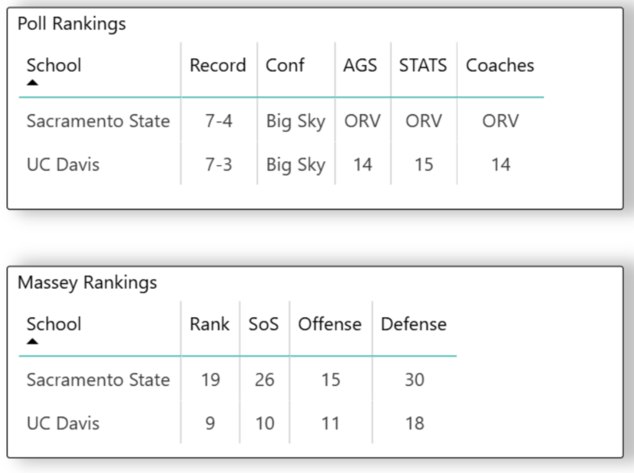Viewport: 634px width, 473px height.
Task: Select Sacramento State in Massey Rankings table
Action: [98, 380]
